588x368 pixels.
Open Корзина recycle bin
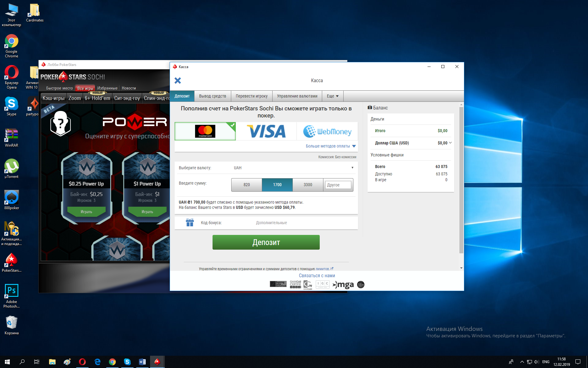tap(12, 325)
